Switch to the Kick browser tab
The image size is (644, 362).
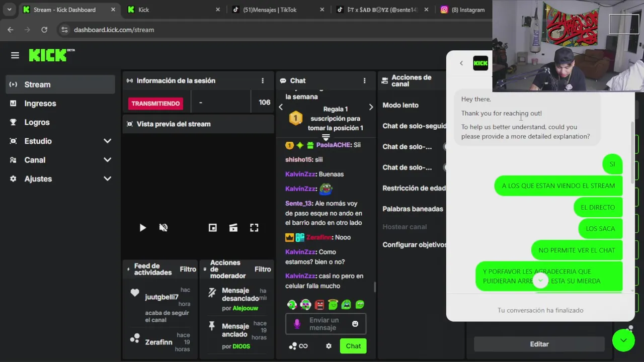coord(174,10)
